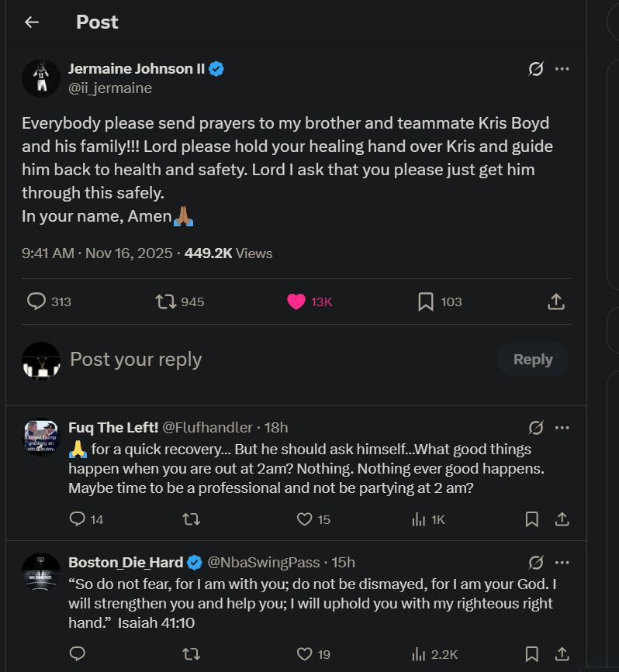Like the Fuq The Left reply
Viewport: 619px width, 672px height.
305,519
